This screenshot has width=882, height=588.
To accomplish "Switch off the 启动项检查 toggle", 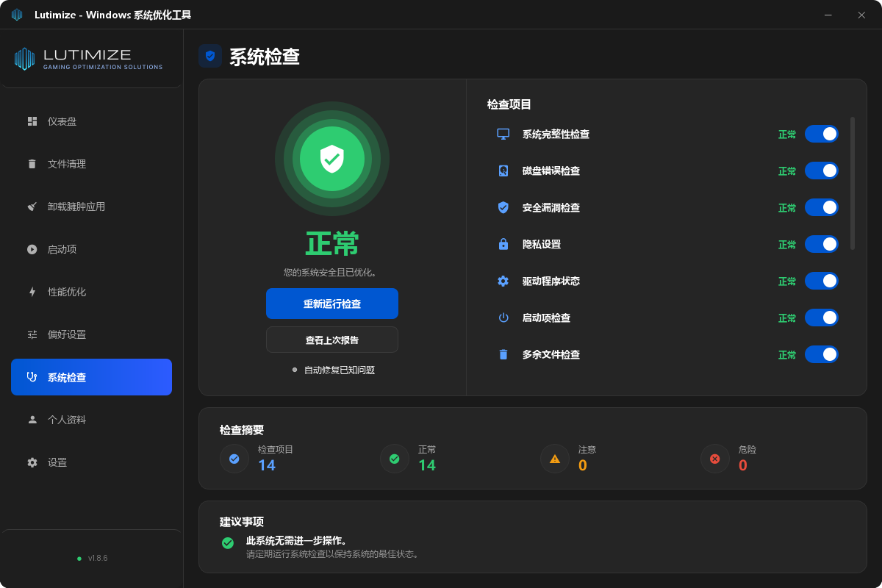I will [x=822, y=318].
